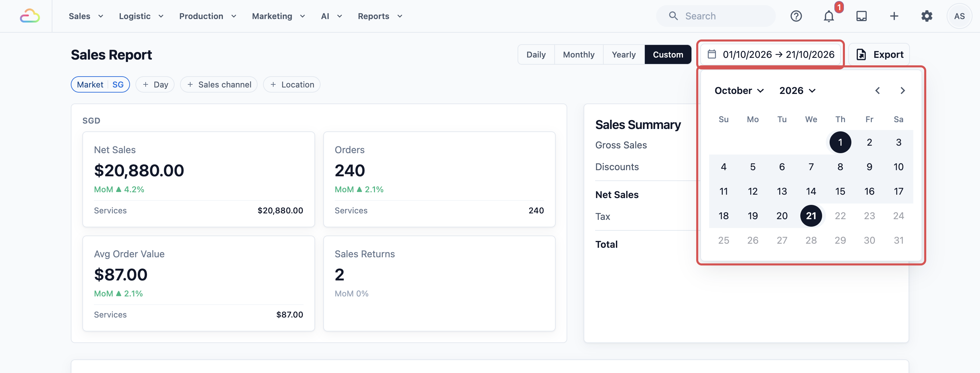
Task: Go to next month in calendar
Action: point(902,91)
